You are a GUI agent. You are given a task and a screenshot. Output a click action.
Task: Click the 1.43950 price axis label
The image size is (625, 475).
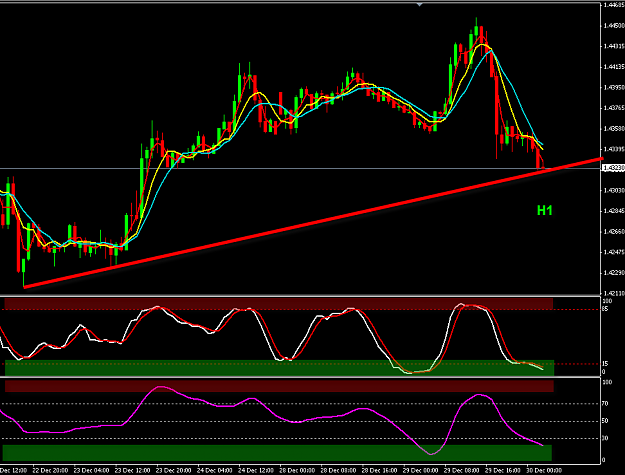click(614, 87)
